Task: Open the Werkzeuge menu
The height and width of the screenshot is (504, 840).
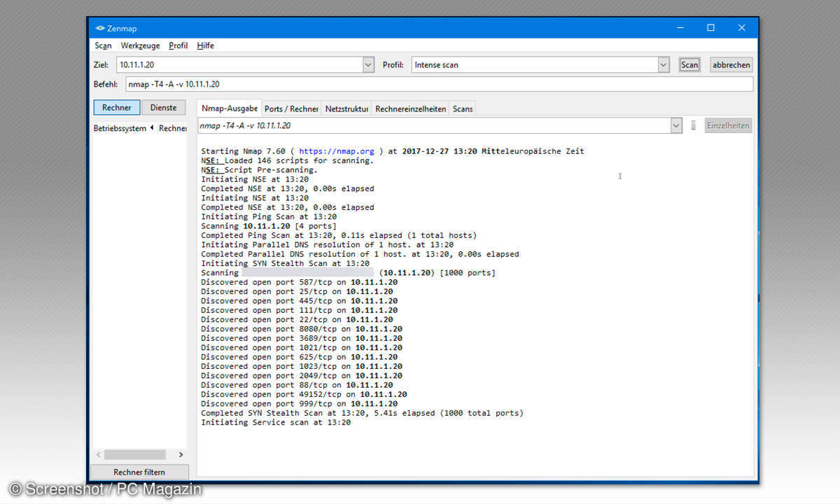Action: pos(140,45)
